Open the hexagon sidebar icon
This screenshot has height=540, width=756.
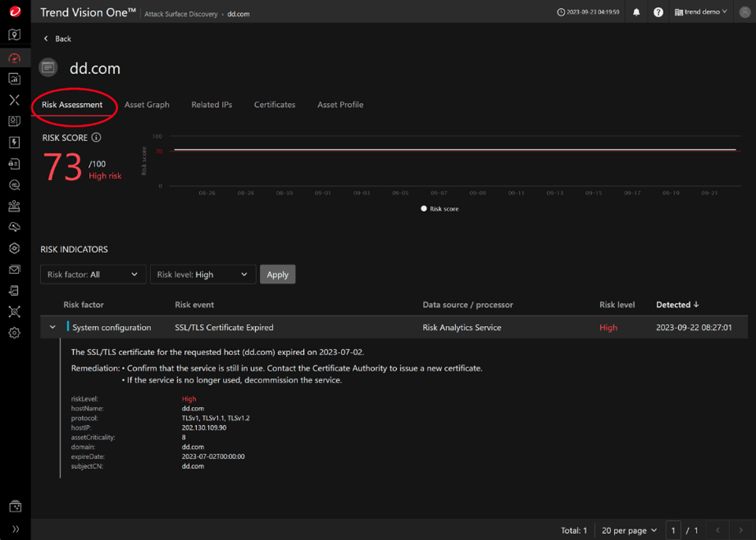click(14, 248)
